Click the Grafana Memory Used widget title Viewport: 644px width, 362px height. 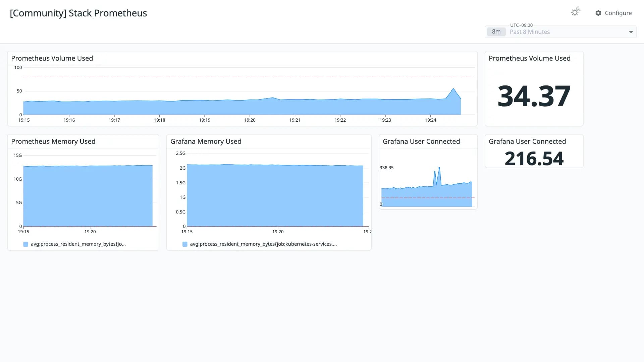[206, 141]
